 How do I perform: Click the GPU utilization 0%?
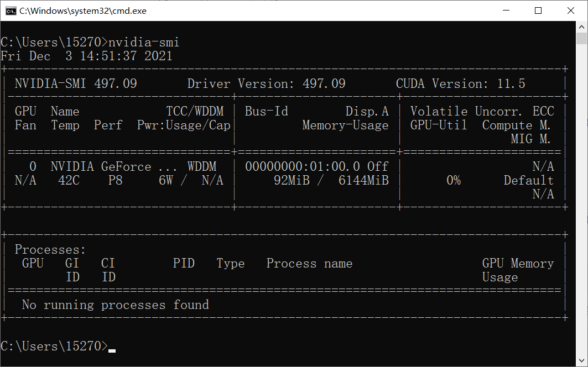pos(454,180)
